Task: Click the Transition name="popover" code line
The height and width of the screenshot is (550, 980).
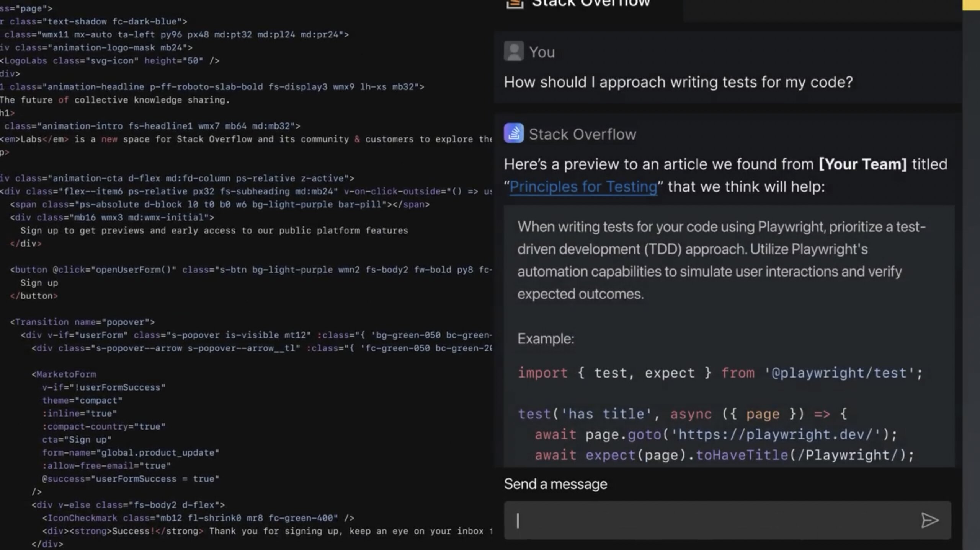Action: [x=82, y=322]
